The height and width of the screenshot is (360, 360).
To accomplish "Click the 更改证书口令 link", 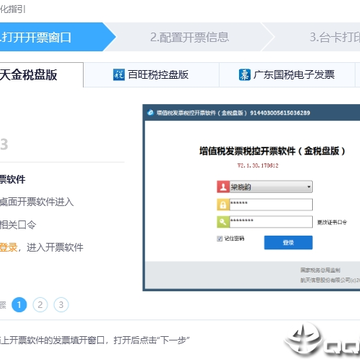I will point(332,222).
